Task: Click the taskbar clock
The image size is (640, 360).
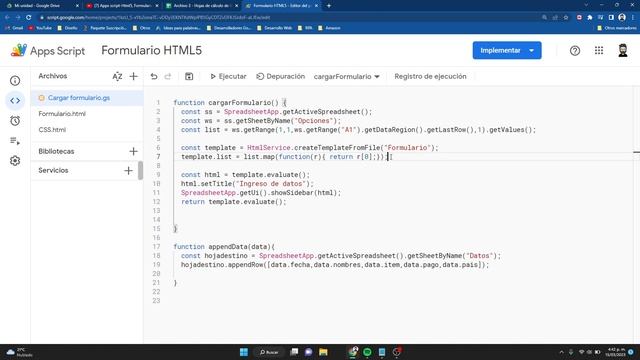Action: click(617, 352)
